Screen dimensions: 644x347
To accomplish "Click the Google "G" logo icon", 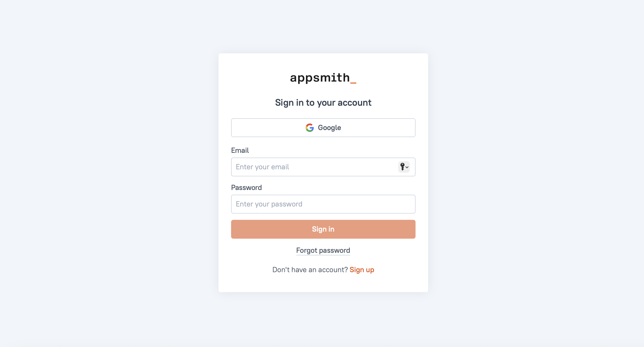I will click(x=310, y=128).
